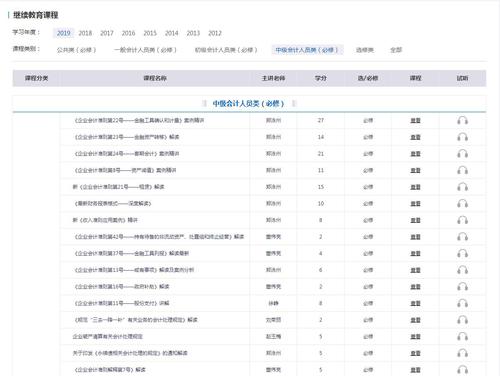Image resolution: width=500 pixels, height=376 pixels.
Task: Open 查看 link for 第8号资产减值 course
Action: click(415, 170)
